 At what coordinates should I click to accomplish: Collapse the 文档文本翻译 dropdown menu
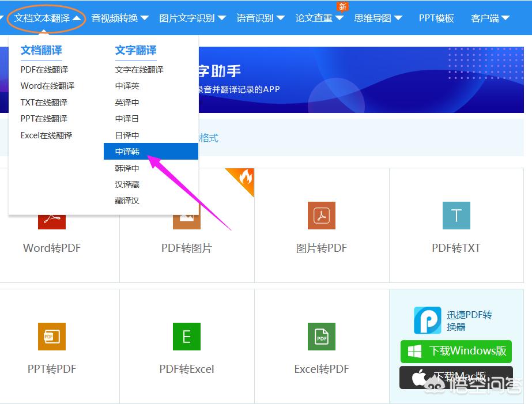pos(47,18)
